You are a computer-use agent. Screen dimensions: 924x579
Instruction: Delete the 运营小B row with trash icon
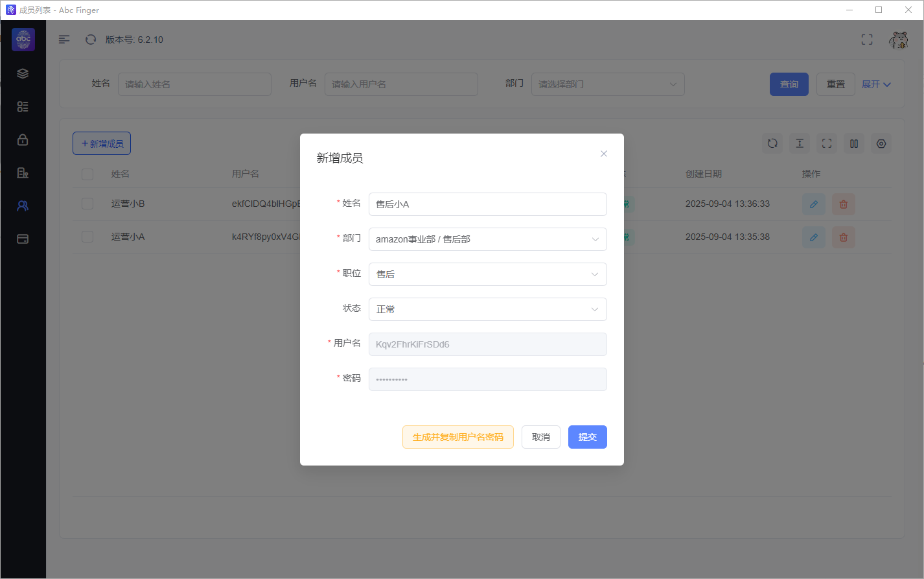pyautogui.click(x=844, y=204)
